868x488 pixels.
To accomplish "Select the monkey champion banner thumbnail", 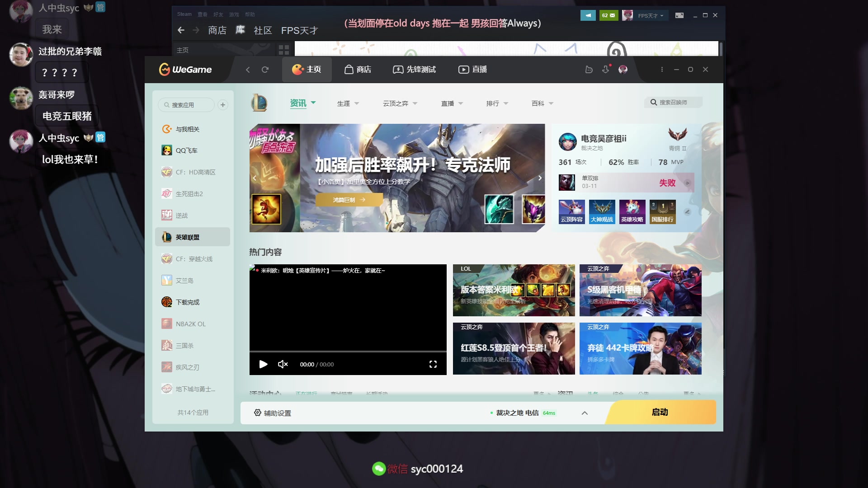I will pos(266,209).
